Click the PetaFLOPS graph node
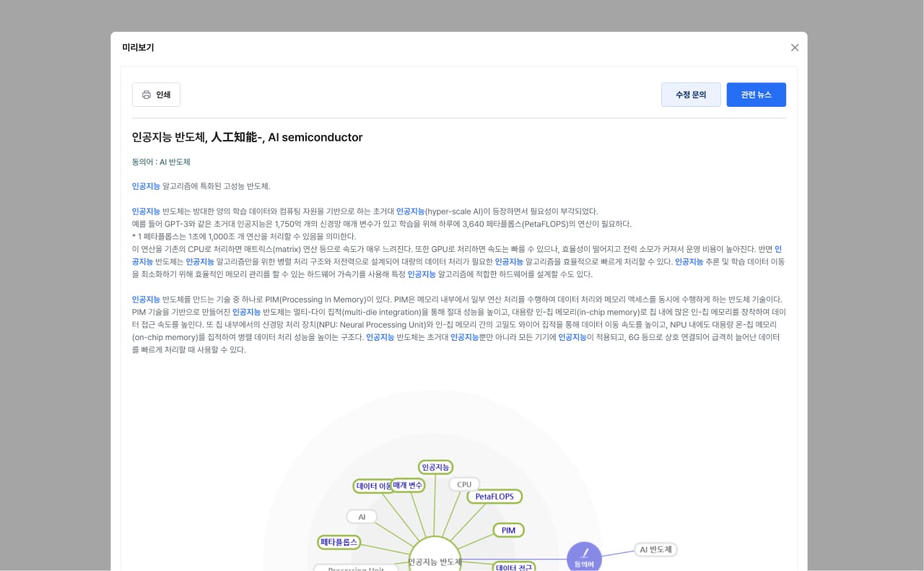The height and width of the screenshot is (571, 924). 494,497
